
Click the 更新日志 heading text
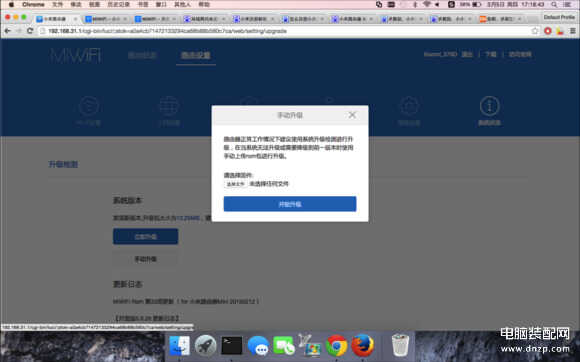coord(128,284)
